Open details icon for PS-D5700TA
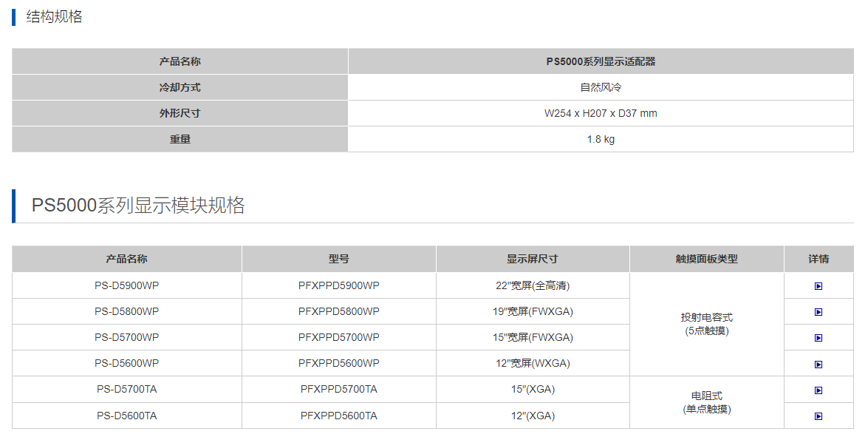 pyautogui.click(x=819, y=390)
